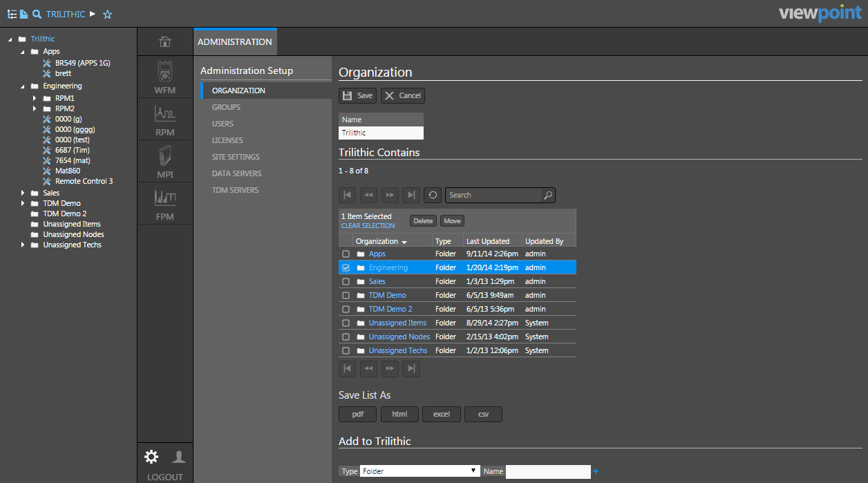
Task: Click the add plus icon next to Name
Action: [596, 471]
